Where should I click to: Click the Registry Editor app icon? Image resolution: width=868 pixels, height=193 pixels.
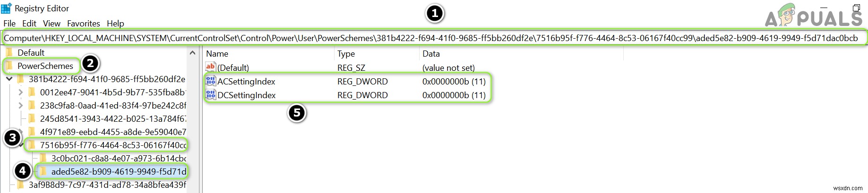click(x=6, y=8)
